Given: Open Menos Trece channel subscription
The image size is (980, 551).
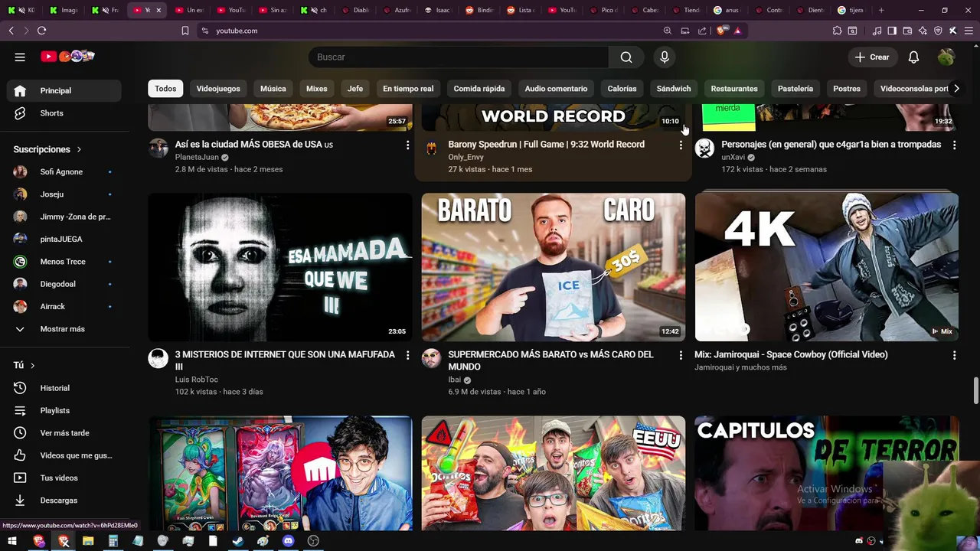Looking at the screenshot, I should pyautogui.click(x=64, y=262).
